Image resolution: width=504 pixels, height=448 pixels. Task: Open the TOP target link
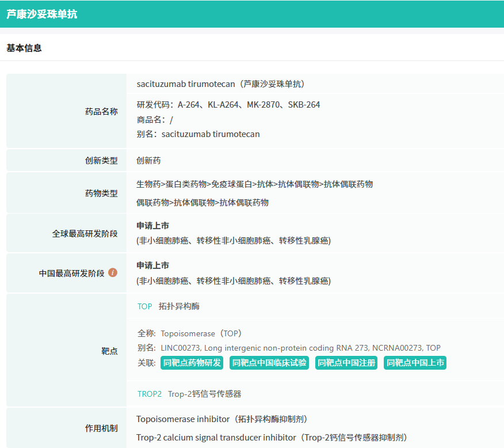coord(144,306)
